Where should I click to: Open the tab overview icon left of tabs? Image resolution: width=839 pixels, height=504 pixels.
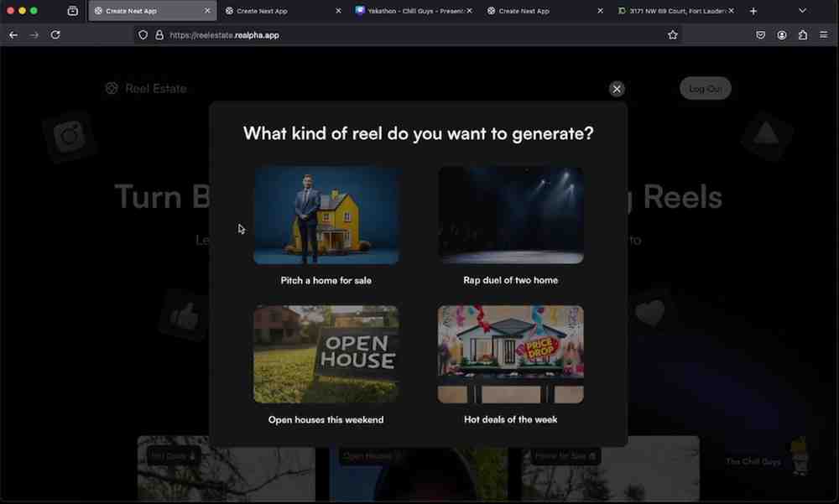[x=73, y=11]
